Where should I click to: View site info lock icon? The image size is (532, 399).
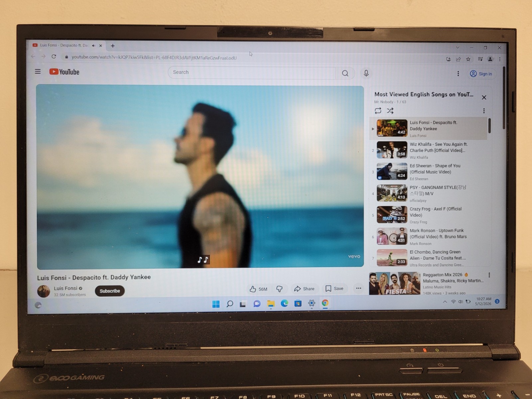[66, 57]
